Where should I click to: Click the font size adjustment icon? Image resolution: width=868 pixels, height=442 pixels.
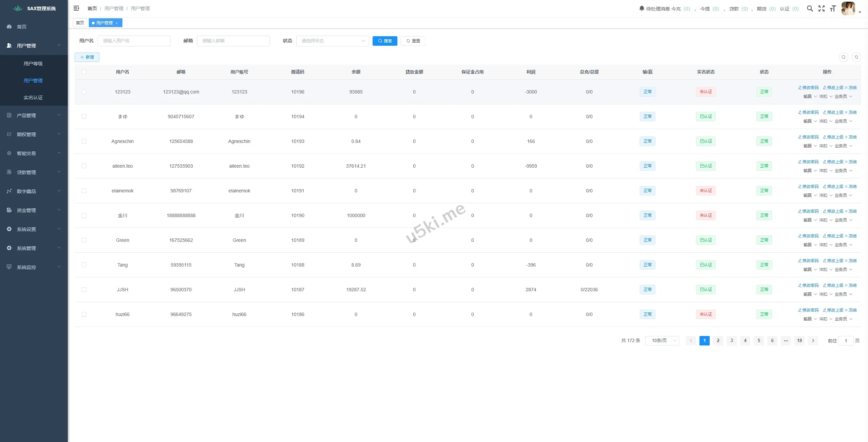click(x=833, y=8)
